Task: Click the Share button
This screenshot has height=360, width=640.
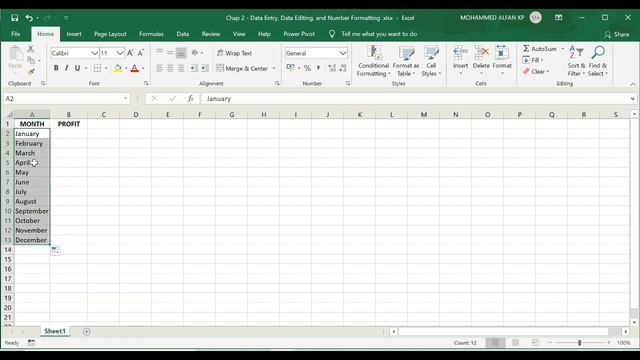Action: tap(617, 34)
